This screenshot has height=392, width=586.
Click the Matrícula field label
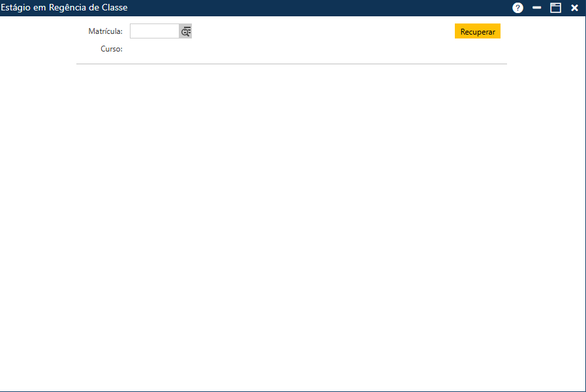[105, 31]
